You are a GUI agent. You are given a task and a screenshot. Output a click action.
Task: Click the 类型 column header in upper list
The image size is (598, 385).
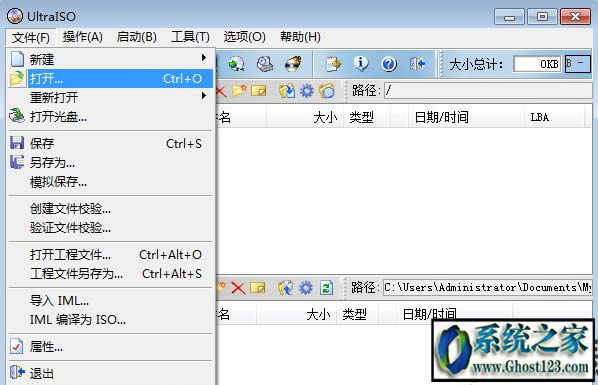pos(367,117)
